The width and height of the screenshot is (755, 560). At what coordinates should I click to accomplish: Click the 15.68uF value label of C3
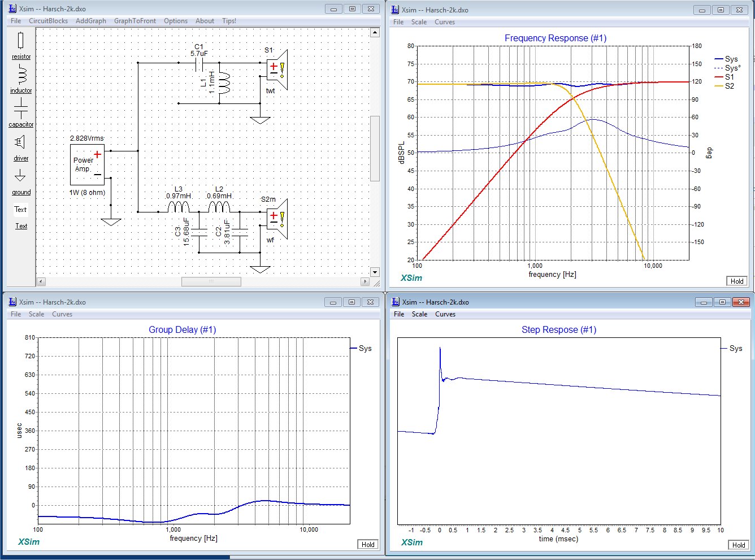point(186,232)
